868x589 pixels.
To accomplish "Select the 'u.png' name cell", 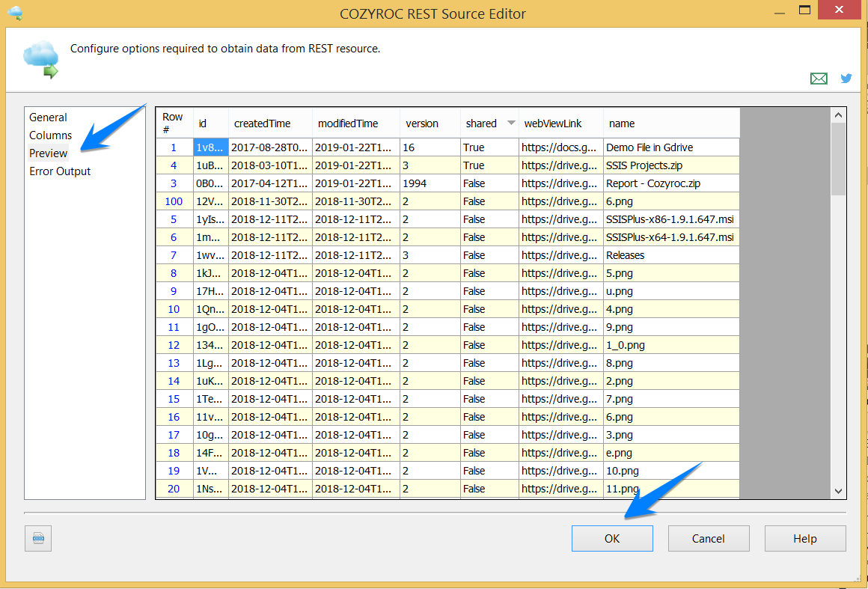I will [671, 291].
